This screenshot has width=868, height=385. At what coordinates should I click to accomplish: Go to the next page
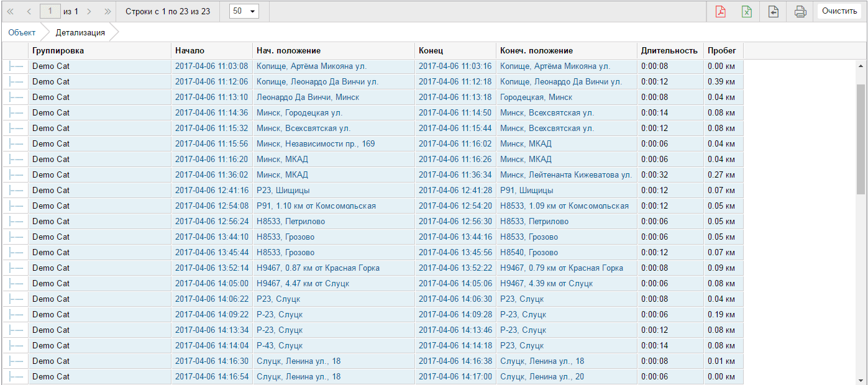pos(89,11)
